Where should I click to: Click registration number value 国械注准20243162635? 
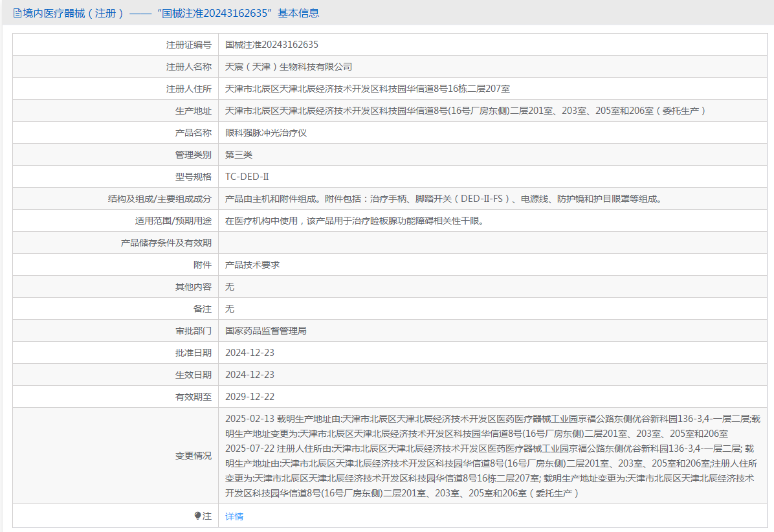(272, 45)
